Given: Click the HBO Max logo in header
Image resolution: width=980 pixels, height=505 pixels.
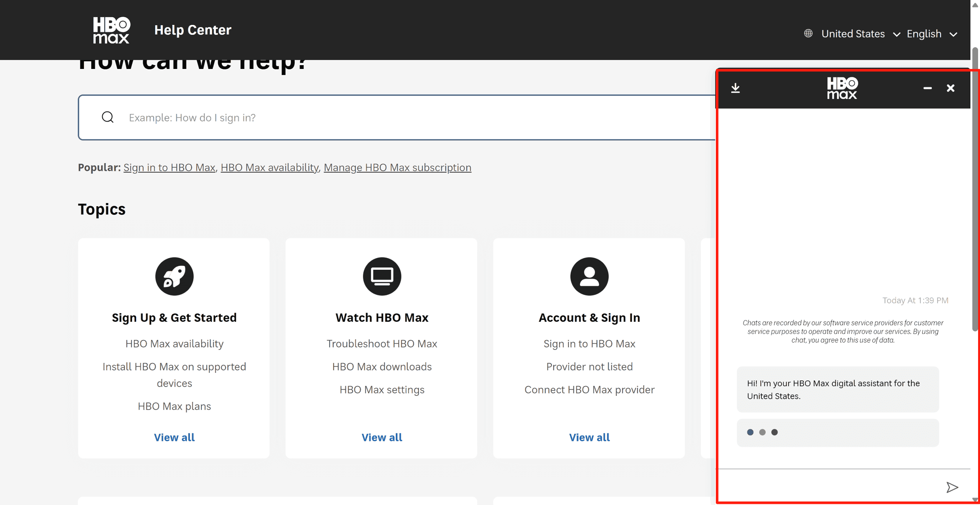Looking at the screenshot, I should tap(111, 30).
